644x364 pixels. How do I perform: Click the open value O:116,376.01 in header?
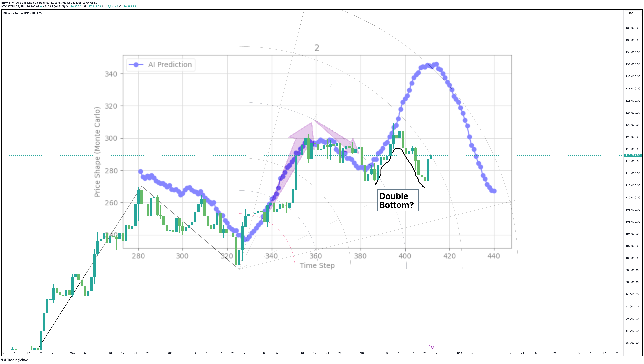click(x=74, y=7)
